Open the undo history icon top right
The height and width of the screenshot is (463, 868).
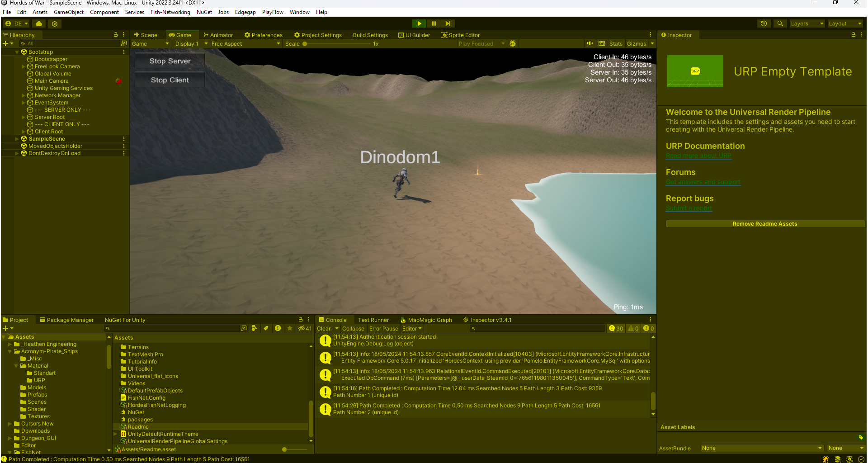(x=764, y=24)
